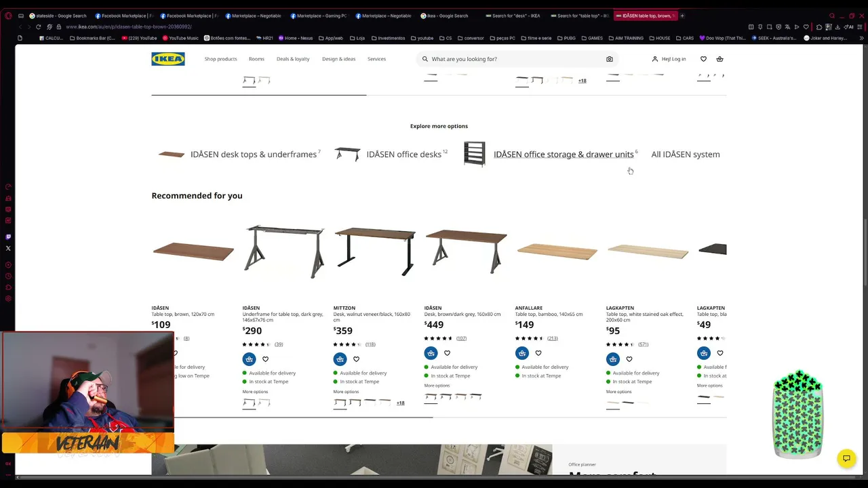The height and width of the screenshot is (488, 868).
Task: Select the second colour variant under the MITTZON desk
Action: tap(355, 403)
